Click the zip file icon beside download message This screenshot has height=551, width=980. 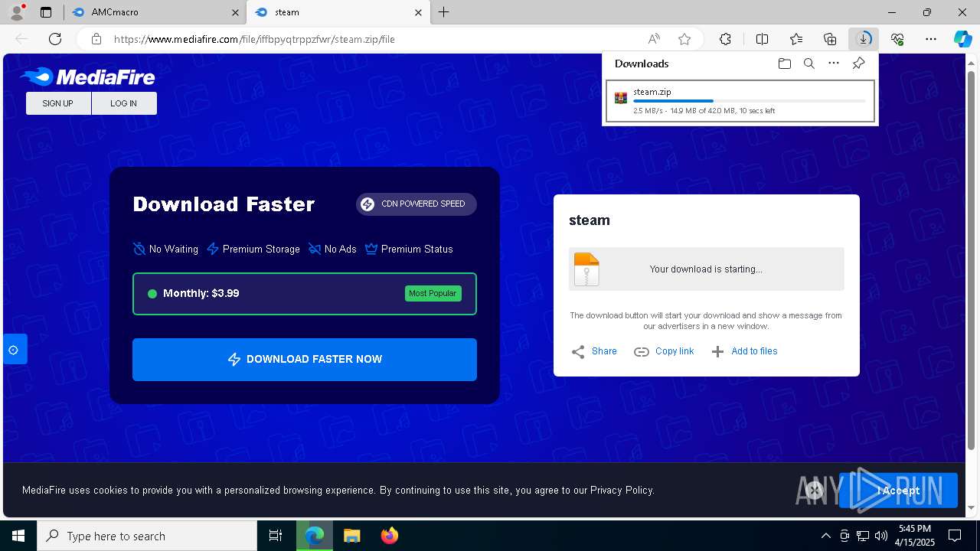click(586, 269)
